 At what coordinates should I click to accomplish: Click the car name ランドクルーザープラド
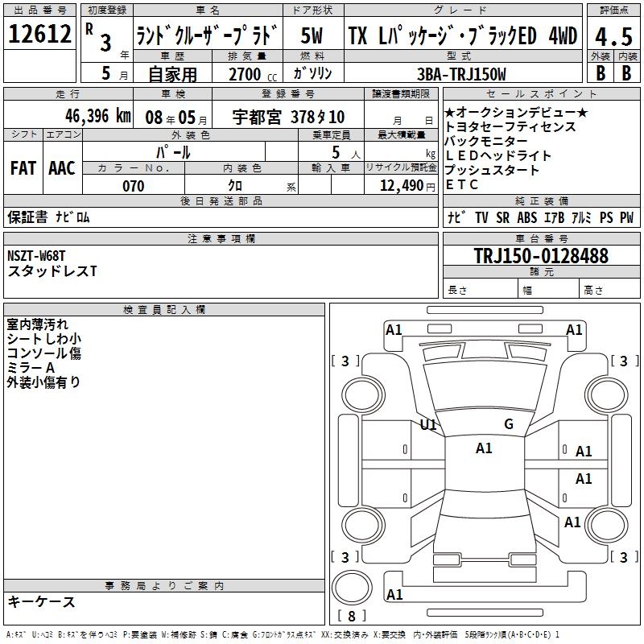tap(208, 35)
